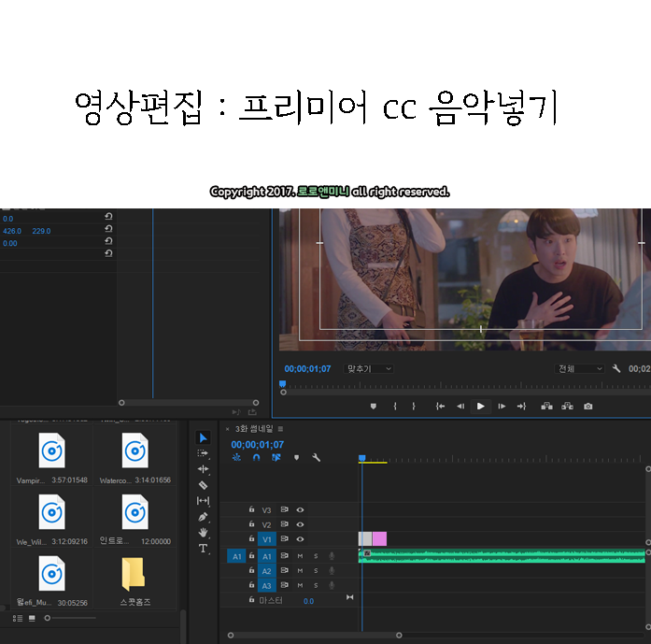Toggle timeline Snap magnet icon
The height and width of the screenshot is (644, 651).
(x=256, y=457)
